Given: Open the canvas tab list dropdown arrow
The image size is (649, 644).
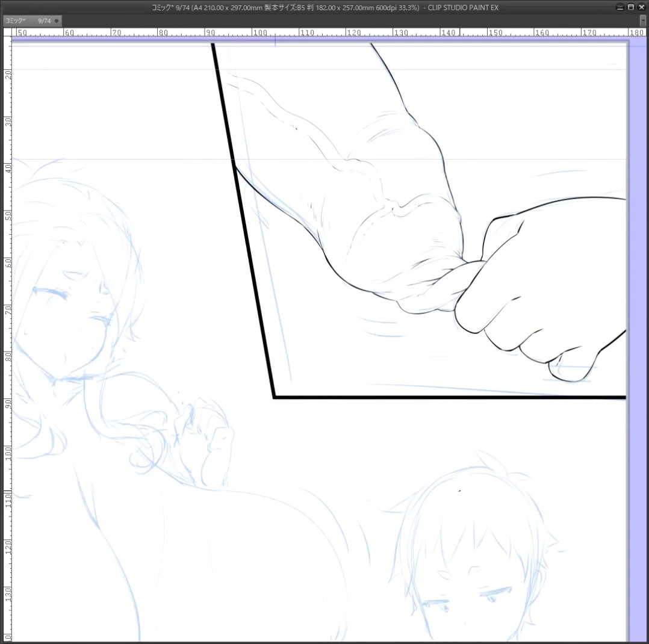Looking at the screenshot, I should coord(643,20).
